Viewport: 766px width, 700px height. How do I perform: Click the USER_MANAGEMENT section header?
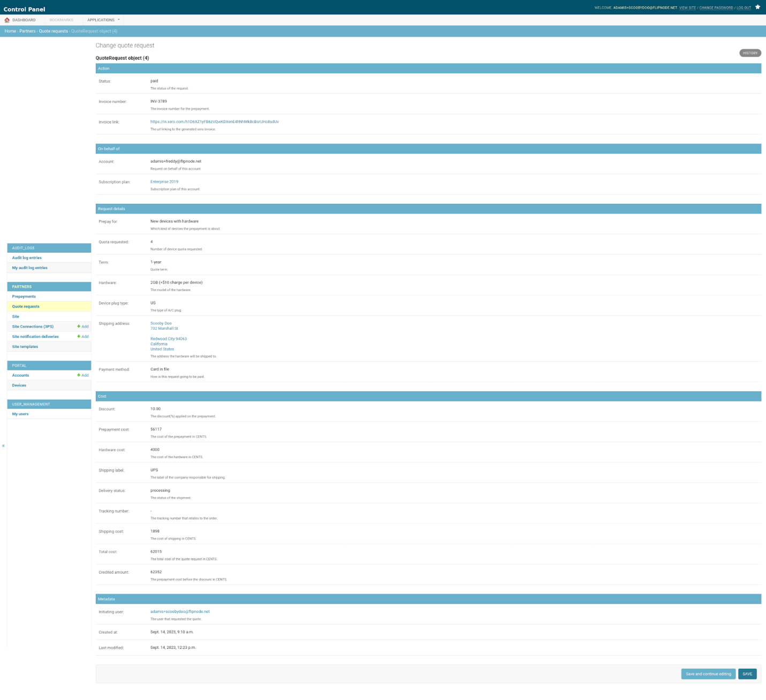[49, 404]
